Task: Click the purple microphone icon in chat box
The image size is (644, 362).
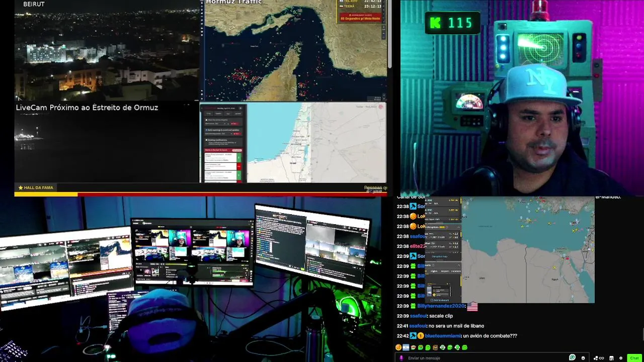Action: pyautogui.click(x=401, y=358)
